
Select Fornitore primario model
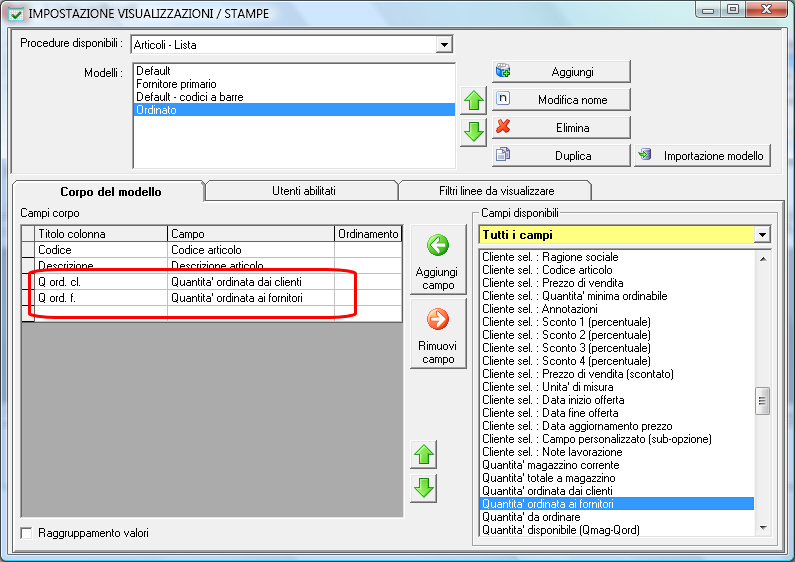[294, 84]
